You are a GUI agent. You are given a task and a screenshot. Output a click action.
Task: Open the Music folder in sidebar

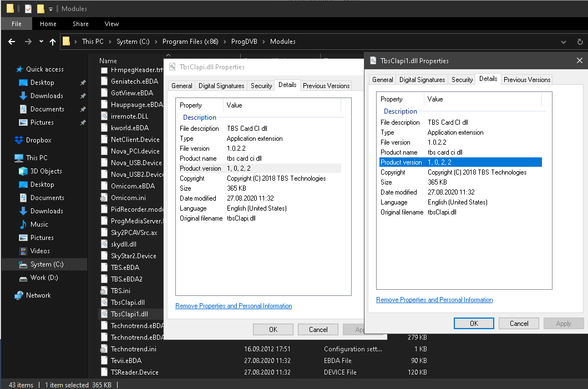pos(39,224)
